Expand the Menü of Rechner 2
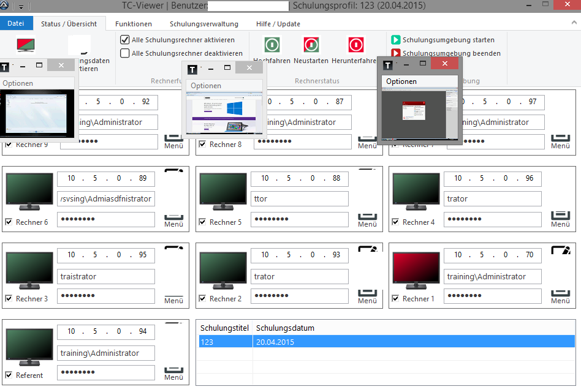The height and width of the screenshot is (392, 581). click(367, 296)
